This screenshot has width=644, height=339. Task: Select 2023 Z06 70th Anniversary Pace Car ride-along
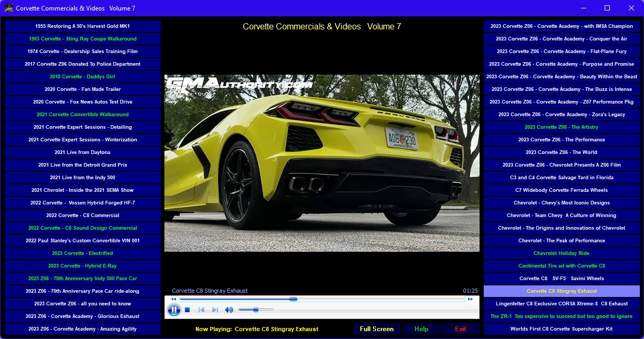tap(82, 291)
